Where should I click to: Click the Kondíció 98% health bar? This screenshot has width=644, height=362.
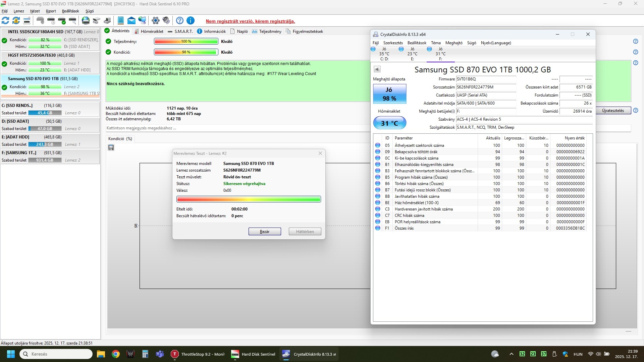[x=186, y=52]
